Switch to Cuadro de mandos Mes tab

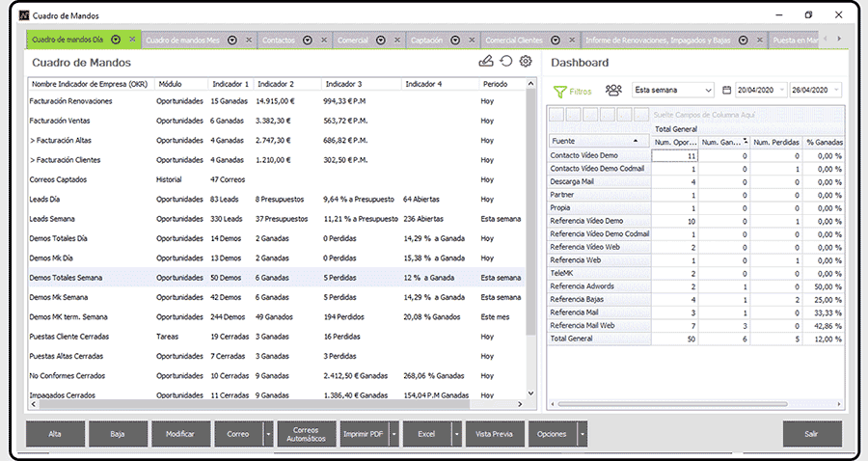point(182,40)
